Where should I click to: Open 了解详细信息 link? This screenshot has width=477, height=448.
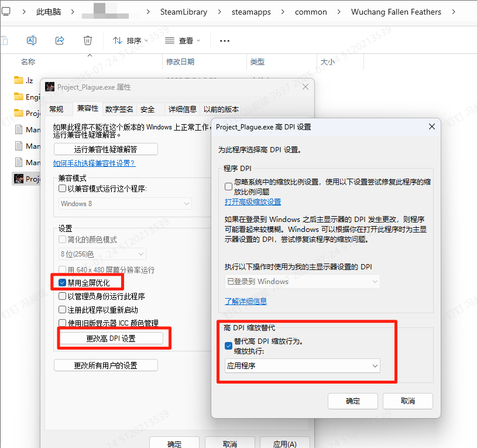(x=246, y=302)
